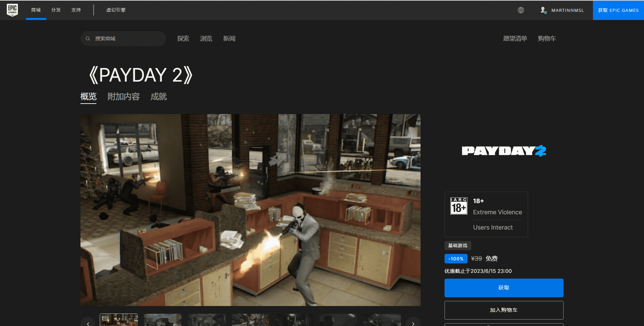Image resolution: width=644 pixels, height=326 pixels.
Task: Click the struck-through ¥39 price
Action: [x=477, y=259]
